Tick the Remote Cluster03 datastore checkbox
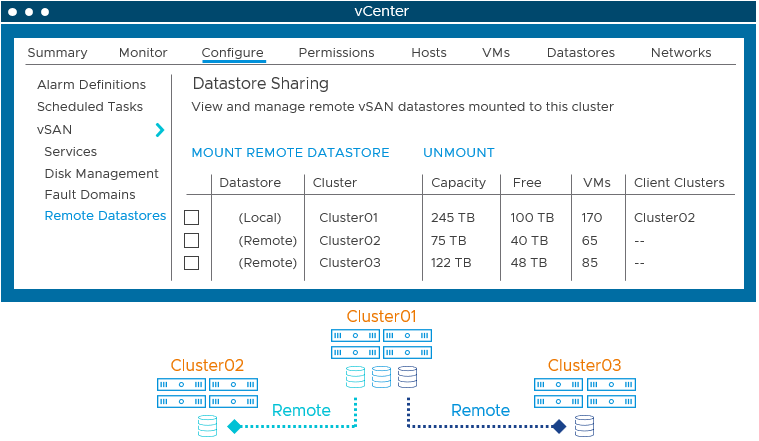Screen dimensions: 759x441 [x=192, y=263]
